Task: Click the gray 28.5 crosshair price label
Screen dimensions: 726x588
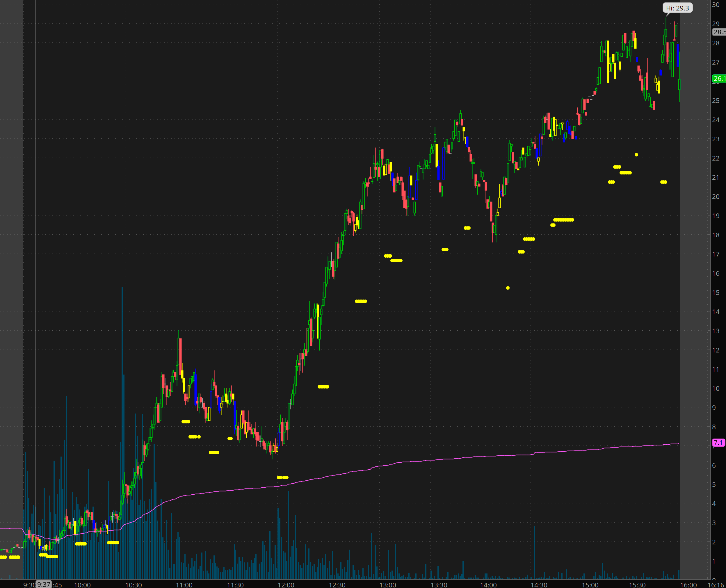Action: pos(719,32)
